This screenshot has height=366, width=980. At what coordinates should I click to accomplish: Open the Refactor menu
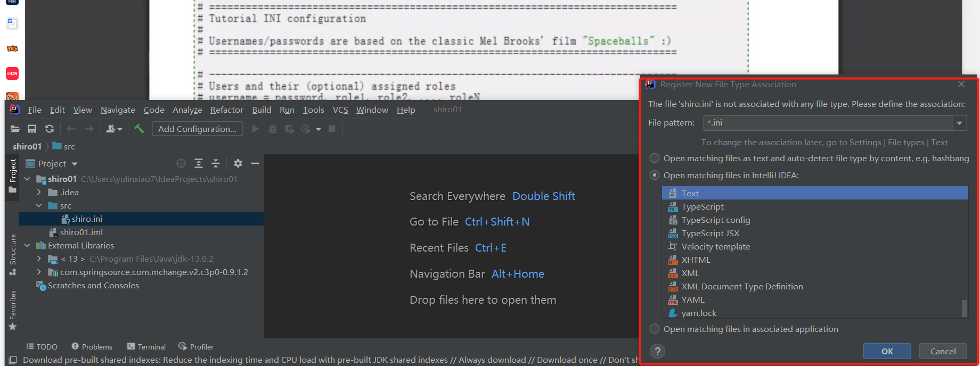(x=227, y=110)
